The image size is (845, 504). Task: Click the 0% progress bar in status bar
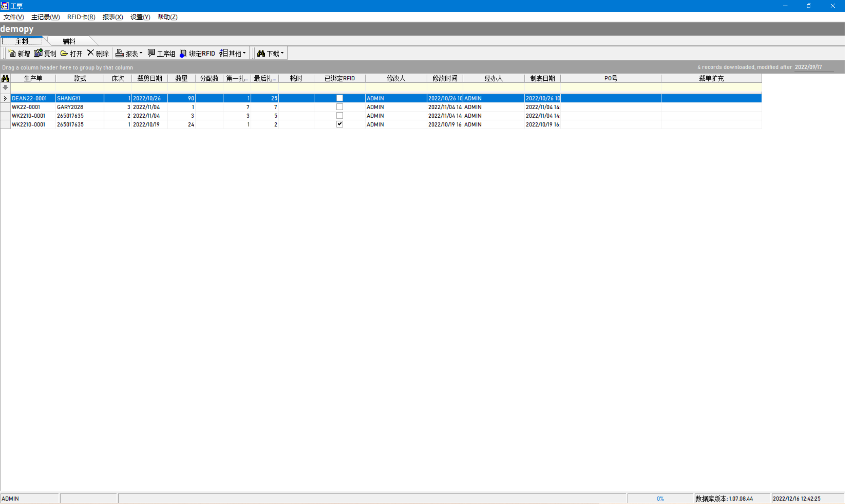point(660,498)
